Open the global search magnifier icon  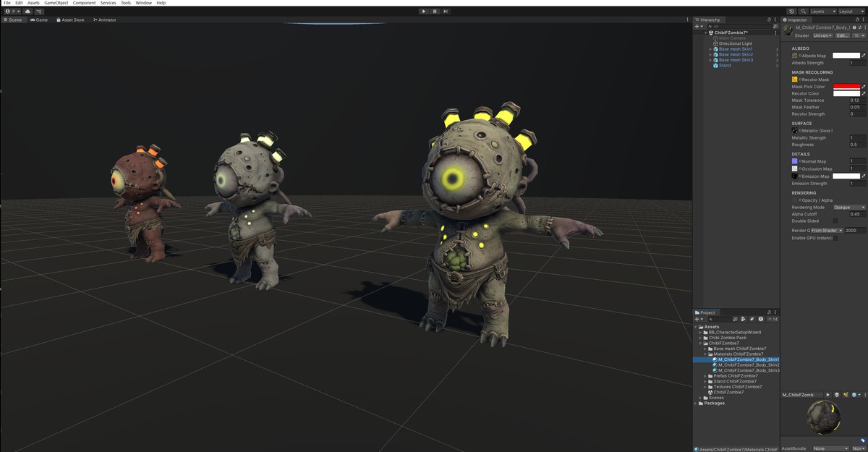coord(802,12)
